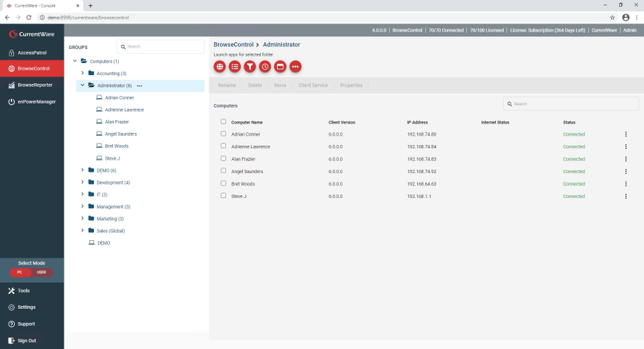Viewport: 644px width, 349px height.
Task: Click the red funnel filter icon
Action: [250, 66]
